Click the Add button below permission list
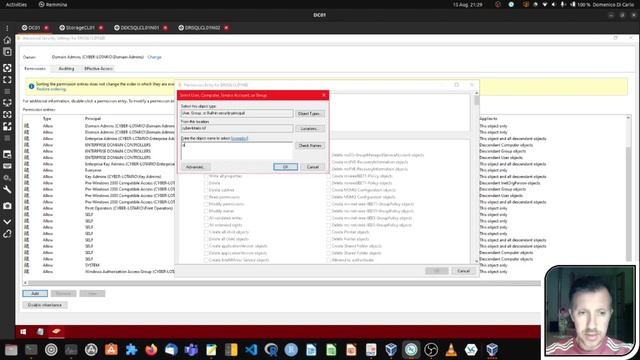The image size is (640, 360). coord(35,293)
